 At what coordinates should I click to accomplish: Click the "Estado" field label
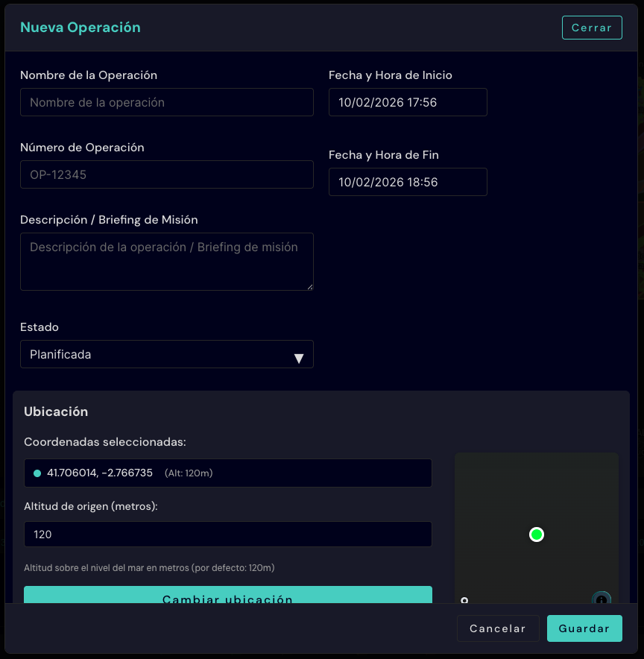click(40, 327)
